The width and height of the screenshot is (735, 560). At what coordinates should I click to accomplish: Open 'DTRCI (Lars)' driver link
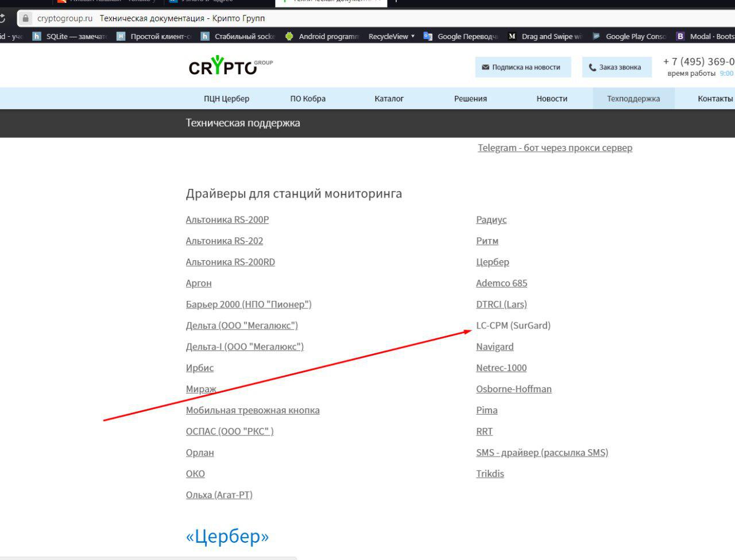(501, 304)
